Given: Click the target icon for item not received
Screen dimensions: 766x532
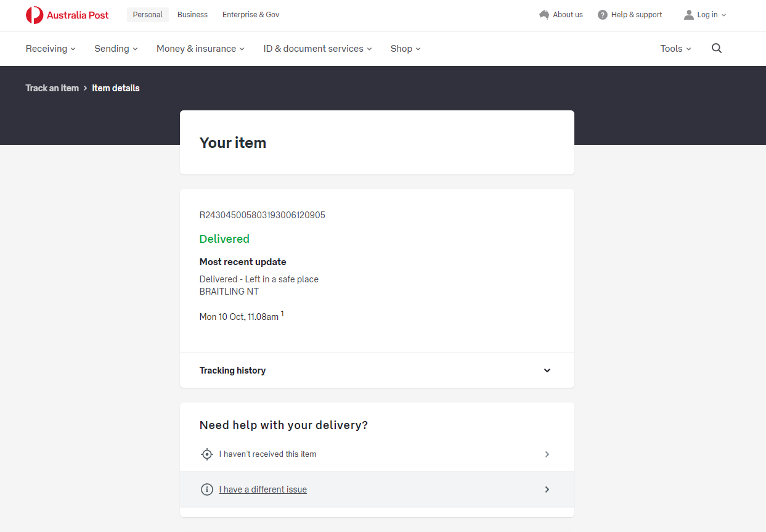Looking at the screenshot, I should point(207,454).
